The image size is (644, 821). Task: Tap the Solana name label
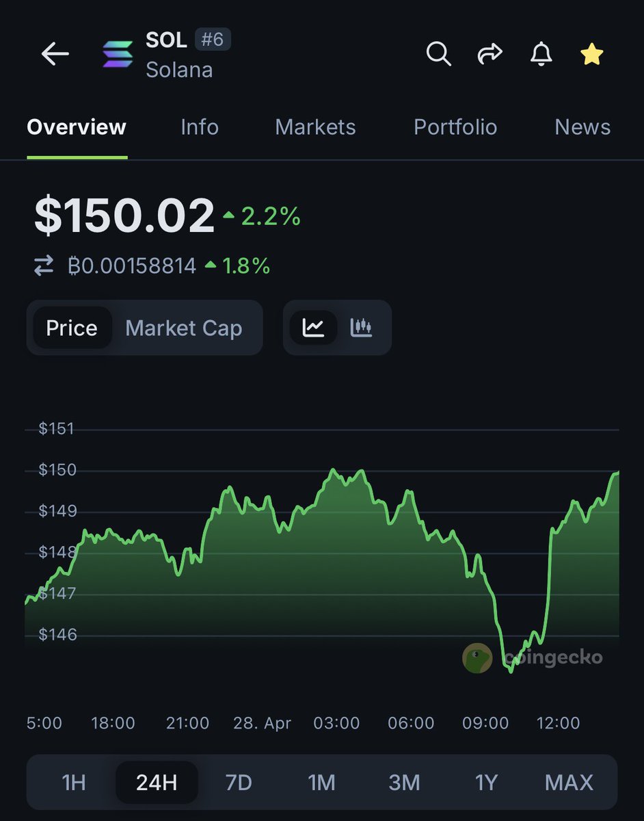(179, 70)
